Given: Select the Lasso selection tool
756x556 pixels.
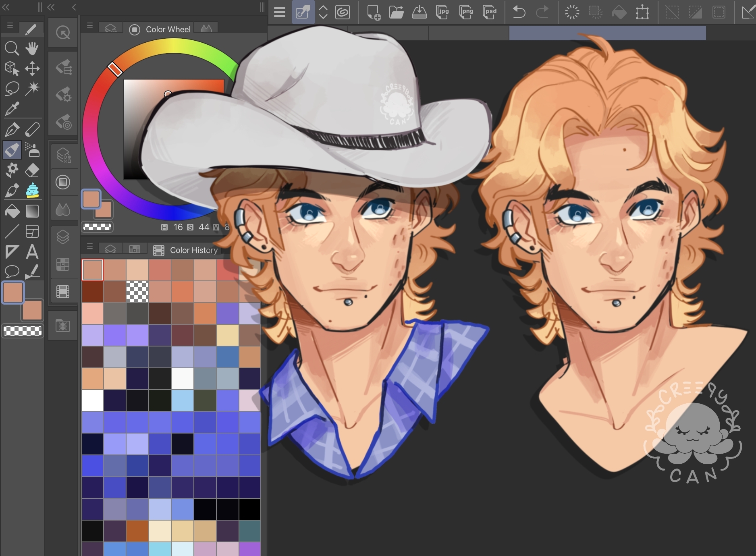Looking at the screenshot, I should 12,89.
